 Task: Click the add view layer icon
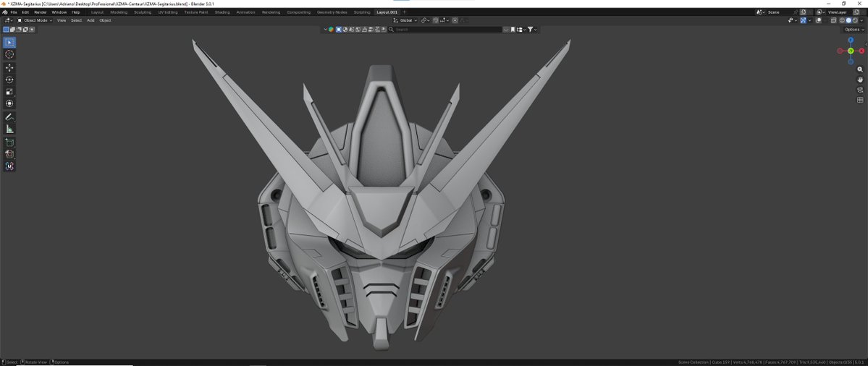click(856, 12)
